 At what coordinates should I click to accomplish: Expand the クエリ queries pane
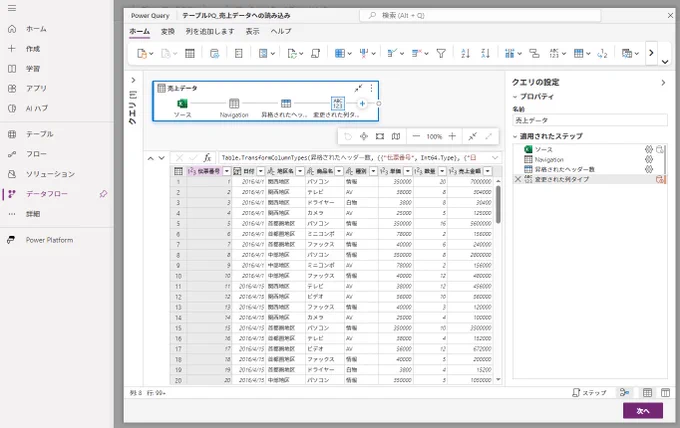[x=133, y=80]
